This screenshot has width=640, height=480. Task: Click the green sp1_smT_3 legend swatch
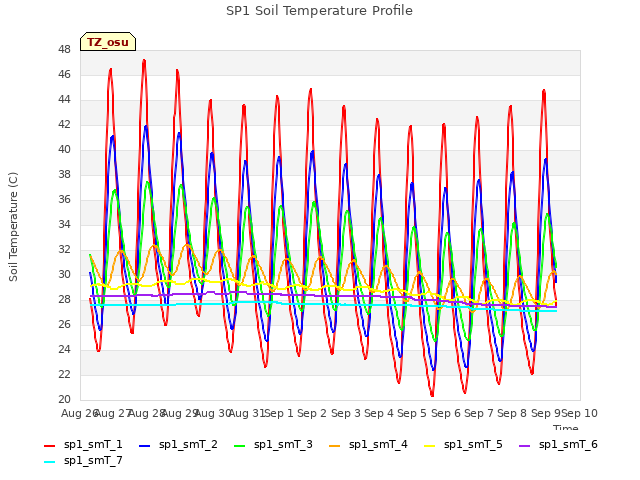click(x=240, y=446)
